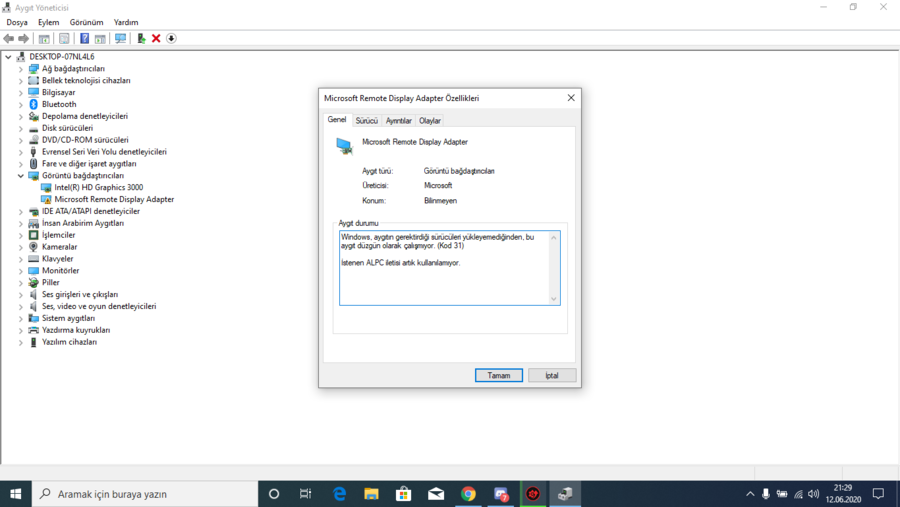Select Ses girişleri ve çıkışları tree item
The height and width of the screenshot is (507, 900).
click(80, 295)
